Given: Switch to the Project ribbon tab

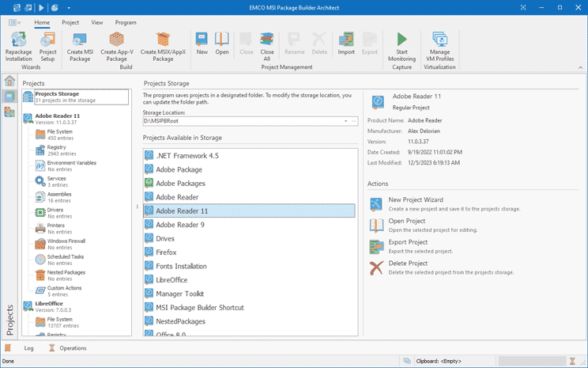Looking at the screenshot, I should pyautogui.click(x=70, y=22).
